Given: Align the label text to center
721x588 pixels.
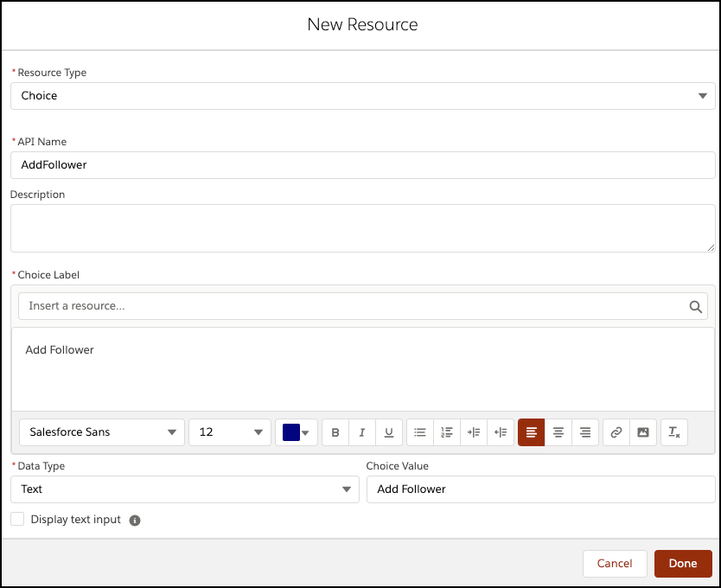Looking at the screenshot, I should point(558,432).
